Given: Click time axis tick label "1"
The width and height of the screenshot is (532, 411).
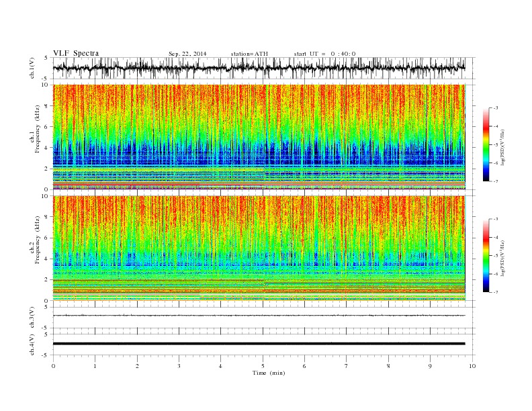Looking at the screenshot, I should point(95,366).
